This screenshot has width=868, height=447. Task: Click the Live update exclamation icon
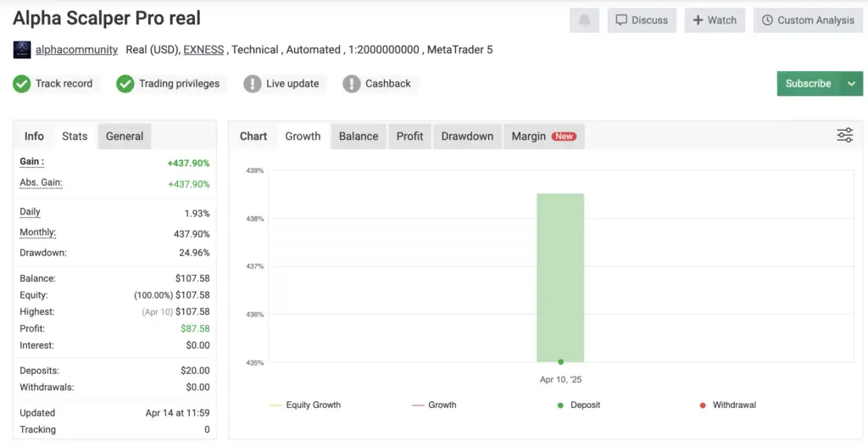point(253,84)
